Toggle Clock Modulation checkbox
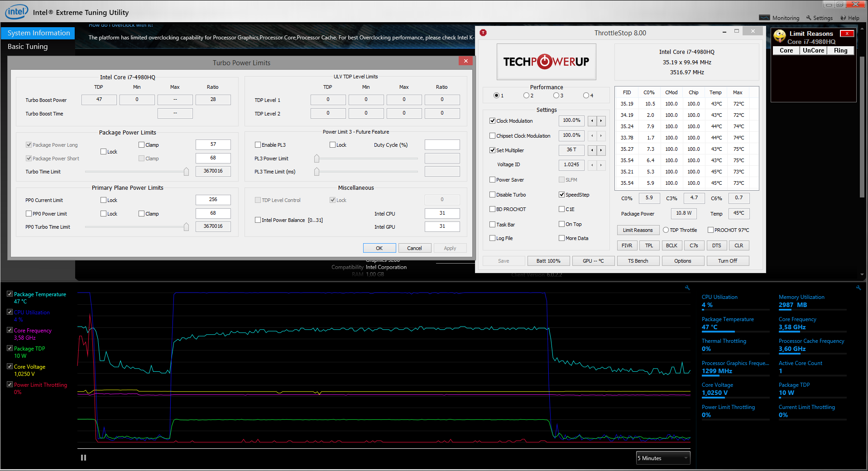 [x=492, y=121]
